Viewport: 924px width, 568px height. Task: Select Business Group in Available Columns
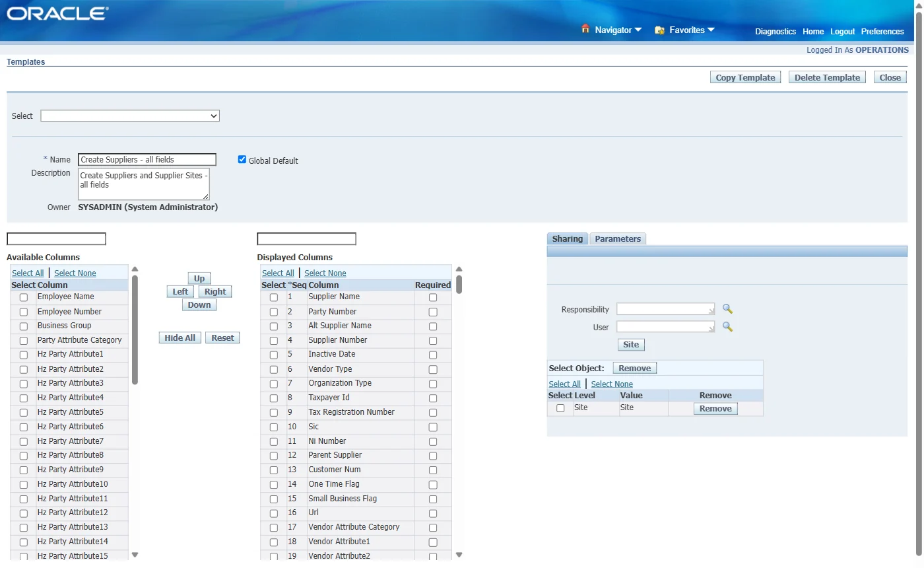click(24, 326)
